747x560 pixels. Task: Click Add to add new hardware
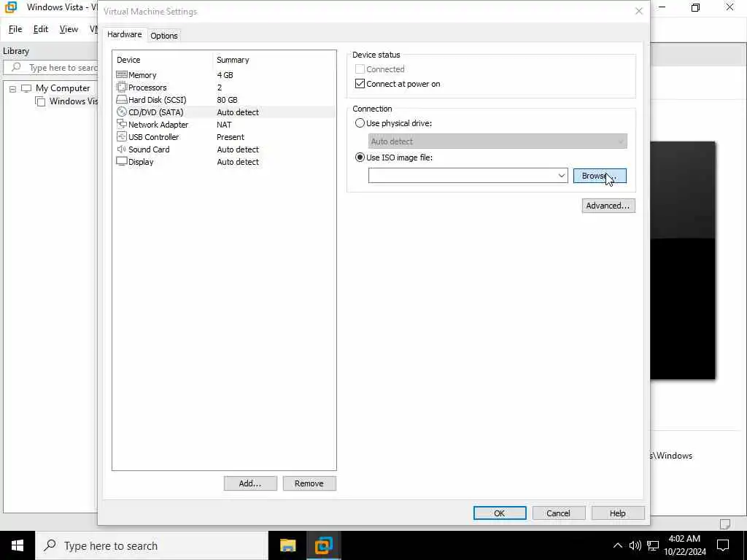(x=250, y=483)
